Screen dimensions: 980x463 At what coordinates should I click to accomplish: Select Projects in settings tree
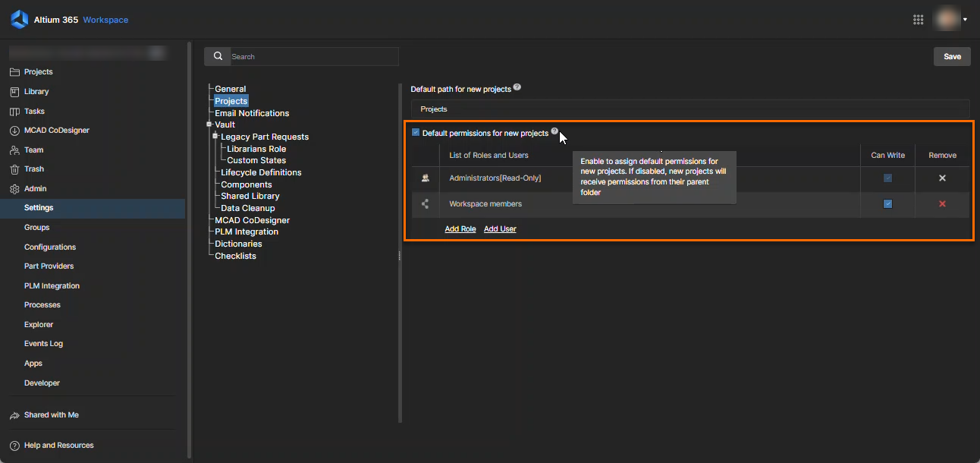tap(231, 101)
